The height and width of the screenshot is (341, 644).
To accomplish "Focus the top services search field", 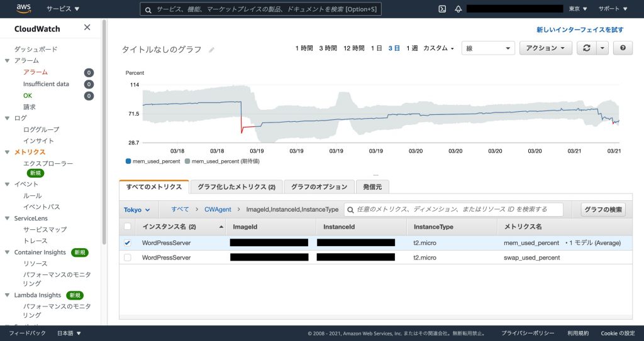I will pyautogui.click(x=260, y=9).
